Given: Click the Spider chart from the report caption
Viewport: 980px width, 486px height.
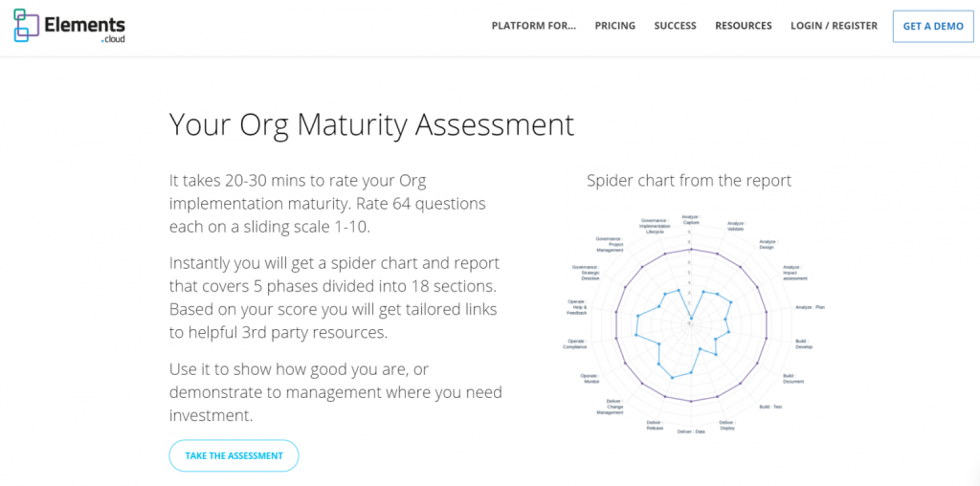Looking at the screenshot, I should pyautogui.click(x=689, y=180).
